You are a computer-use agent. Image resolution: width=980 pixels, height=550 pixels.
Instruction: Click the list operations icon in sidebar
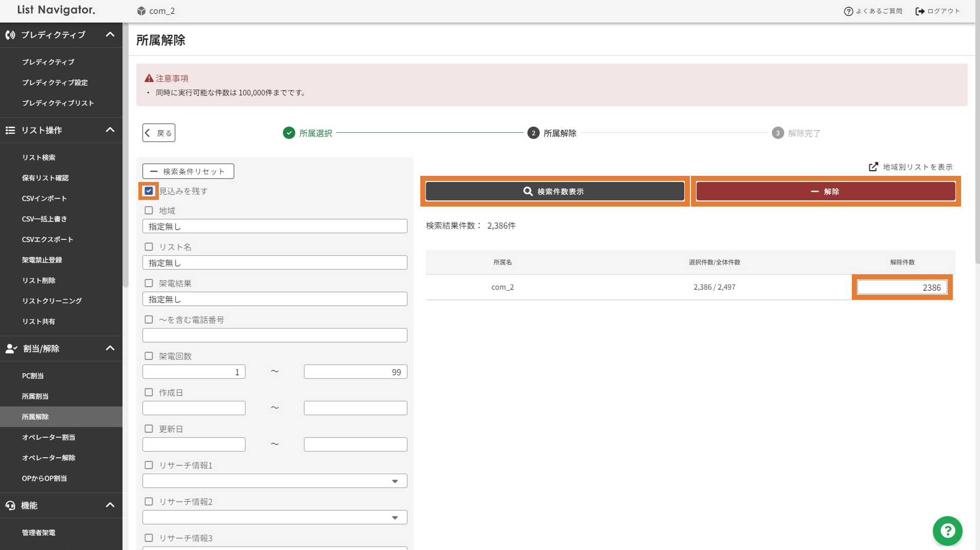(x=10, y=130)
